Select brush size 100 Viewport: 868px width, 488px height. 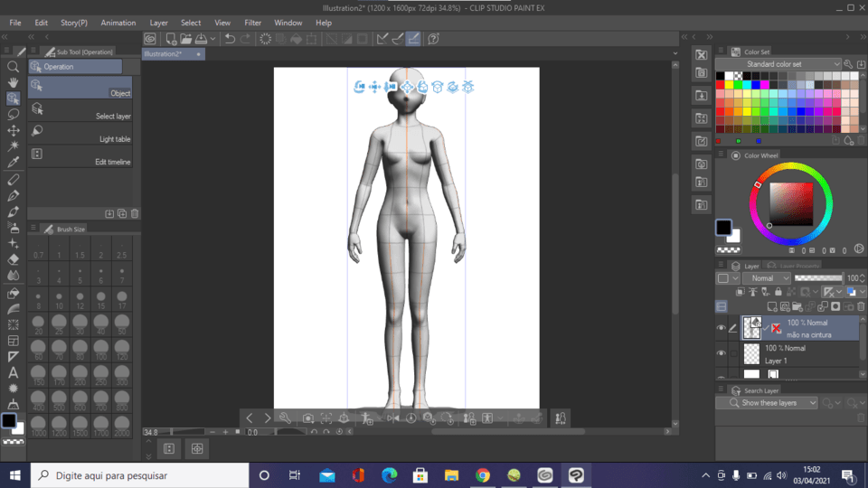coord(100,351)
